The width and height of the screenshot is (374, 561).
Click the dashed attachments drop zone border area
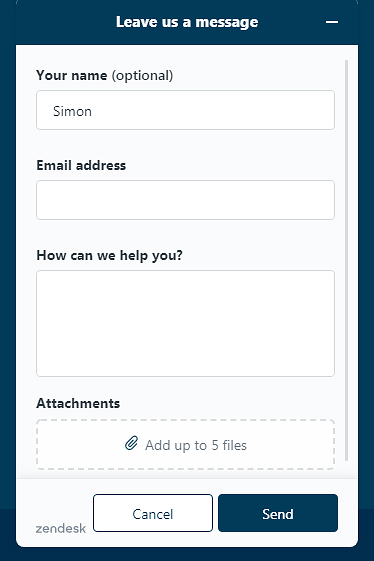click(185, 444)
